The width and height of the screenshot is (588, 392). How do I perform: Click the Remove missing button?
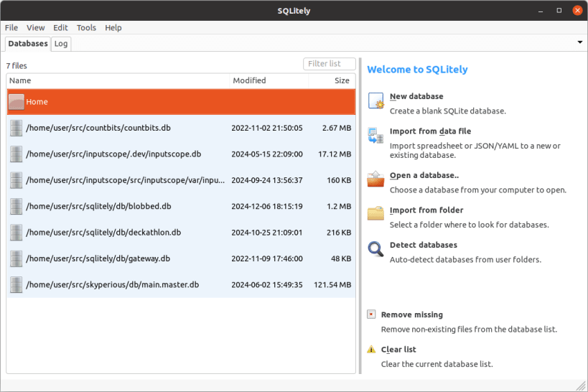pyautogui.click(x=412, y=314)
